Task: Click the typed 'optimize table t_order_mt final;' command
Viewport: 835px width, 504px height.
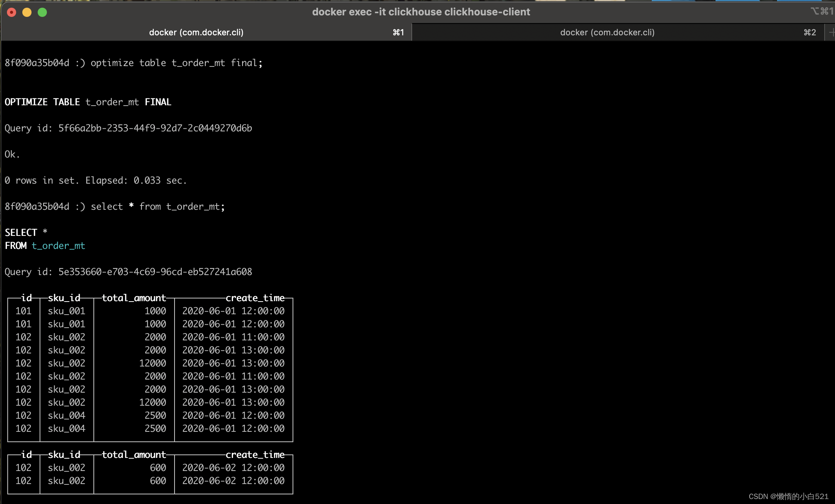Action: tap(176, 63)
